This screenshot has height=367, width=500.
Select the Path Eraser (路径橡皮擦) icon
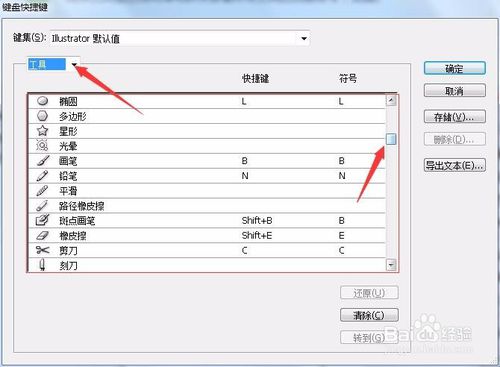click(x=42, y=206)
